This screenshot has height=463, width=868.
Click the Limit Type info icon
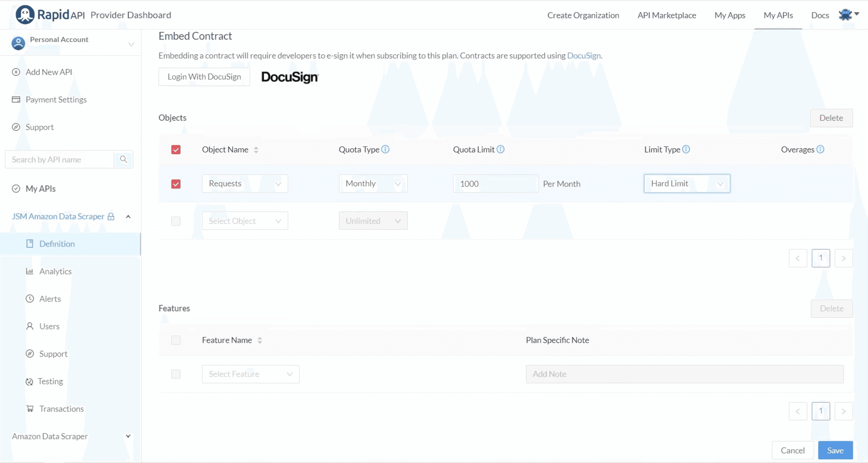tap(686, 149)
